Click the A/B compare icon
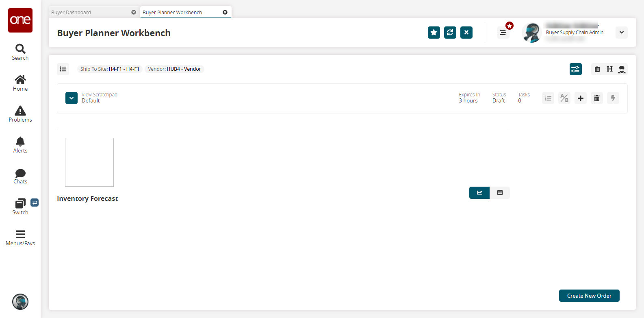This screenshot has height=318, width=644. click(564, 98)
